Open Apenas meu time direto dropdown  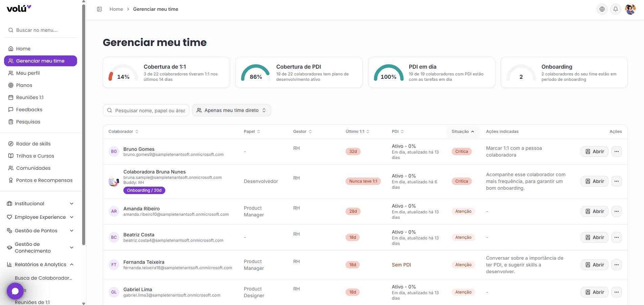232,110
